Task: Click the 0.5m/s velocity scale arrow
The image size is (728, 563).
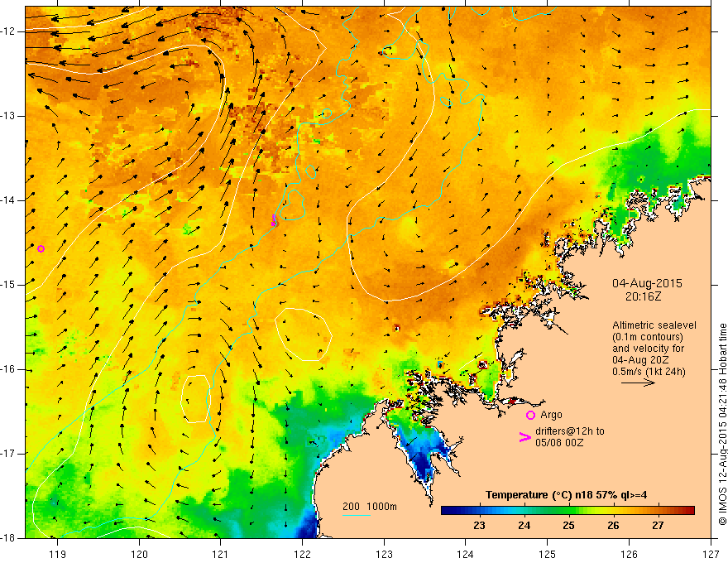Action: point(638,383)
